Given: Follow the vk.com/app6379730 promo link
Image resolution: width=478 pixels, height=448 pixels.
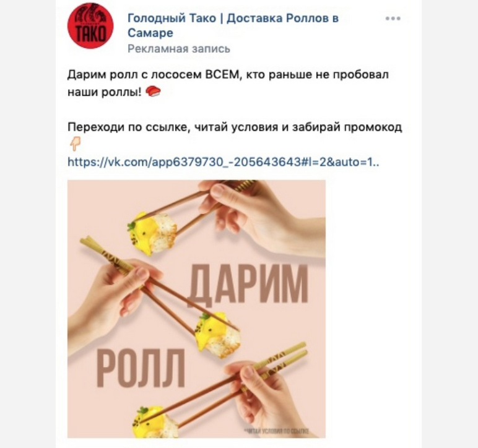Looking at the screenshot, I should (x=223, y=162).
